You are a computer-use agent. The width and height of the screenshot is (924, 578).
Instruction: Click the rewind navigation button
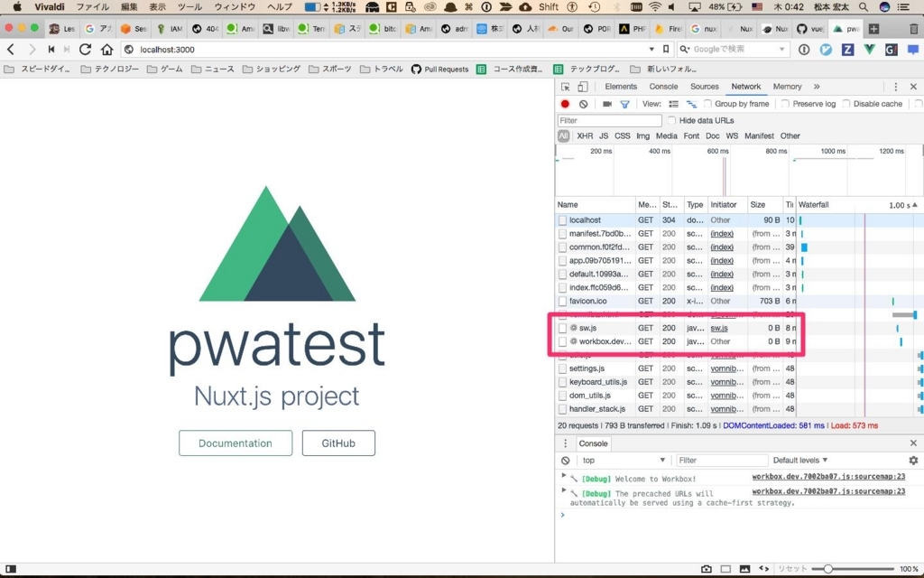pos(51,50)
